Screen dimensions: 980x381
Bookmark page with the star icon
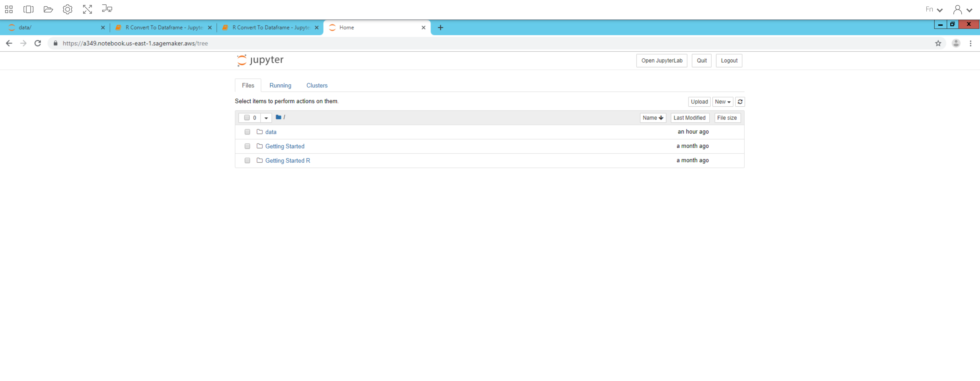click(938, 43)
